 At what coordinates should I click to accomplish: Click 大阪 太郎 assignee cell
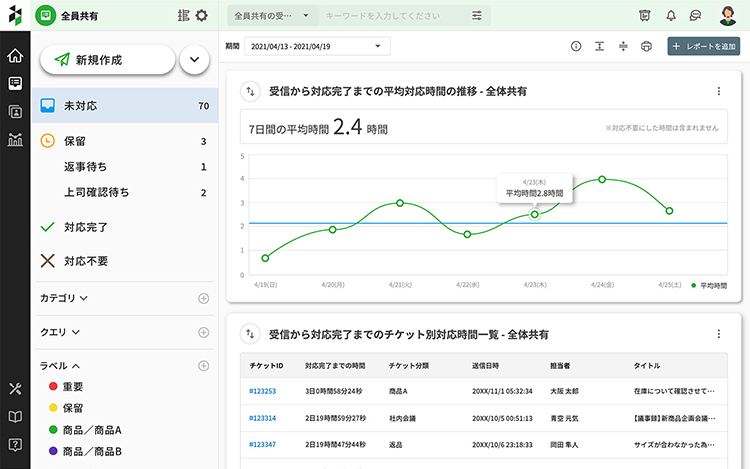click(564, 391)
